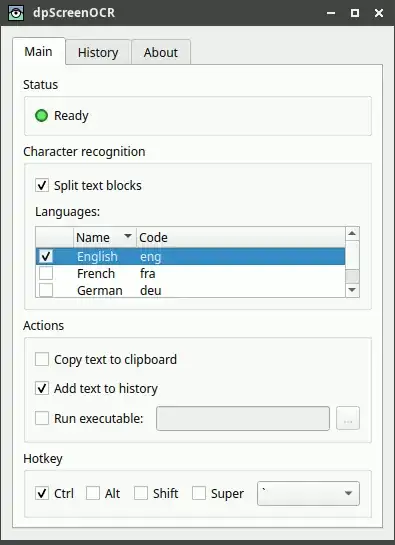This screenshot has height=545, width=395.
Task: Click the executable browse ellipsis button
Action: click(x=348, y=418)
